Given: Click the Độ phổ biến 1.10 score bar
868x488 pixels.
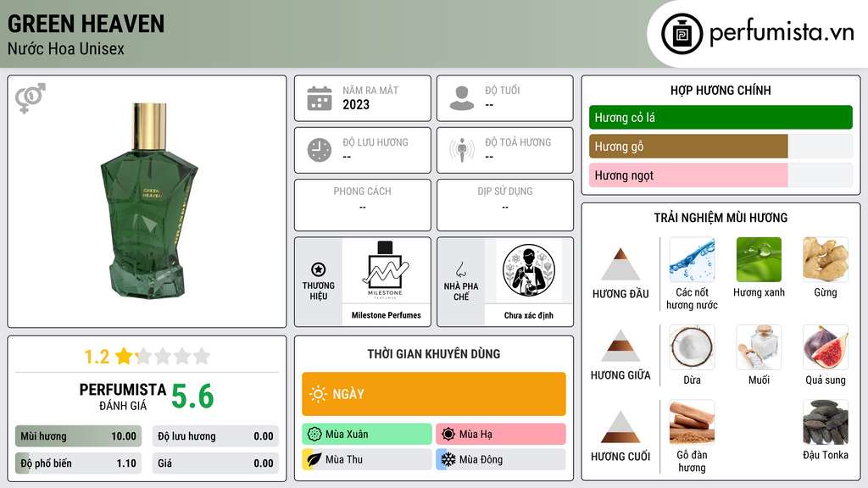Looking at the screenshot, I should click(x=78, y=463).
